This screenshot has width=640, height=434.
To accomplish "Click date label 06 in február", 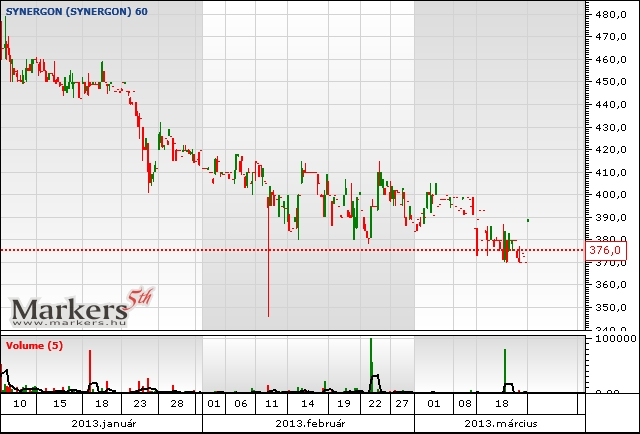I will pos(241,404).
